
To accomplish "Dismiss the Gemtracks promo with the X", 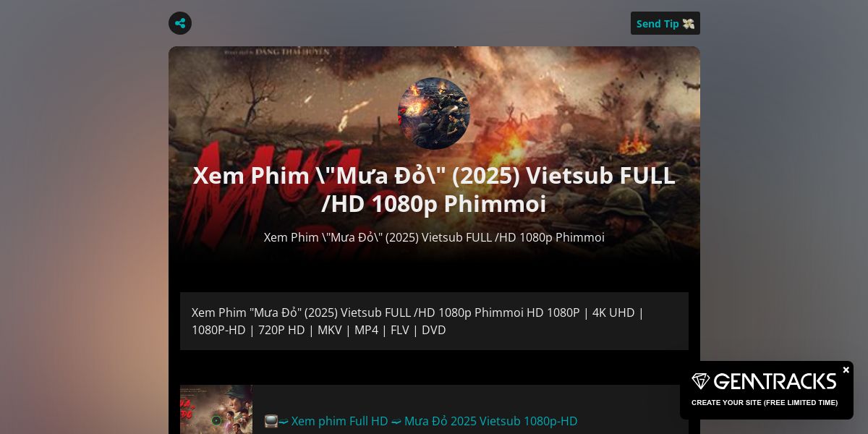I will pyautogui.click(x=846, y=370).
